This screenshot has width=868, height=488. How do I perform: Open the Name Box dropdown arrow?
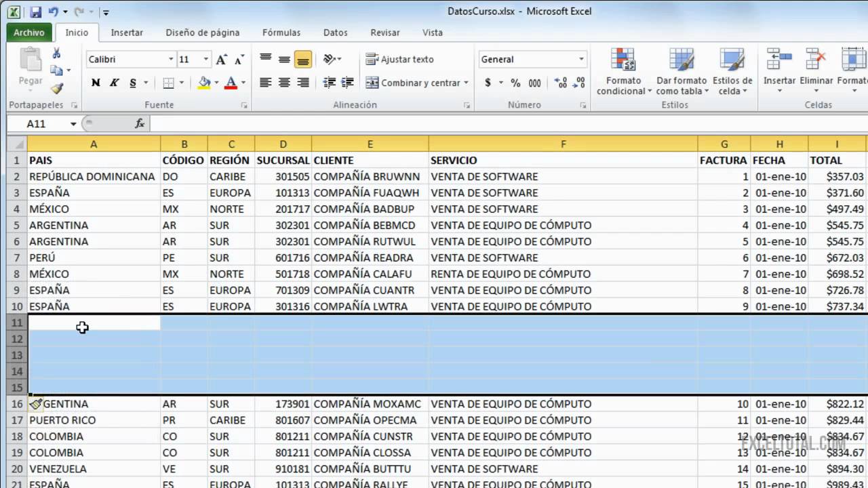point(73,124)
